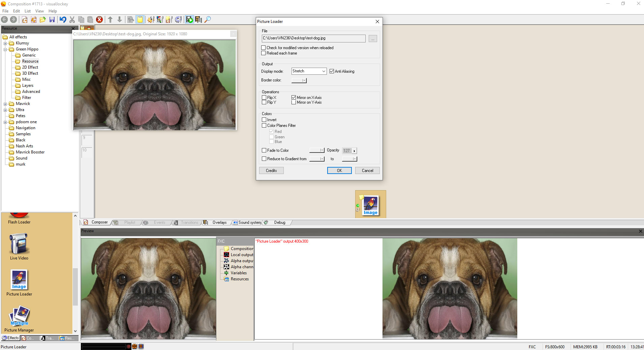Click the yellow clipboard toolbar icon
644x350 pixels.
point(140,20)
